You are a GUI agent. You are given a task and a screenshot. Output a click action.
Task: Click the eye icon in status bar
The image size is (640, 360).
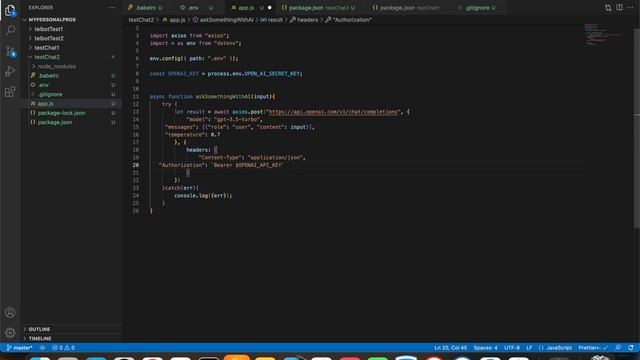coord(42,348)
